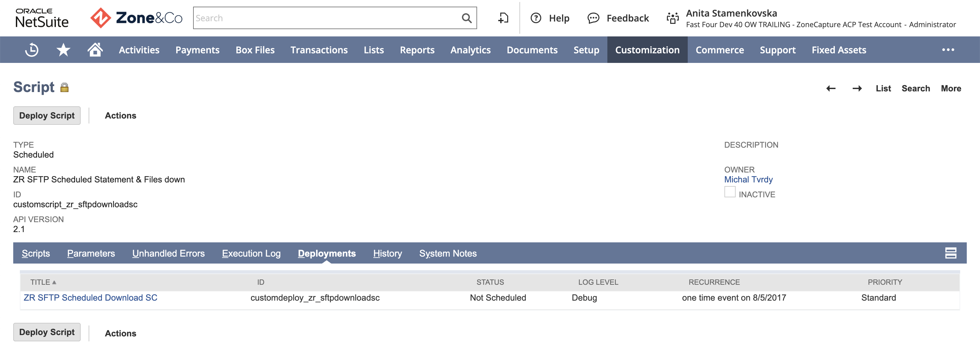The width and height of the screenshot is (980, 345).
Task: Select the one time event on 8/5/2017 cell
Action: coord(734,297)
